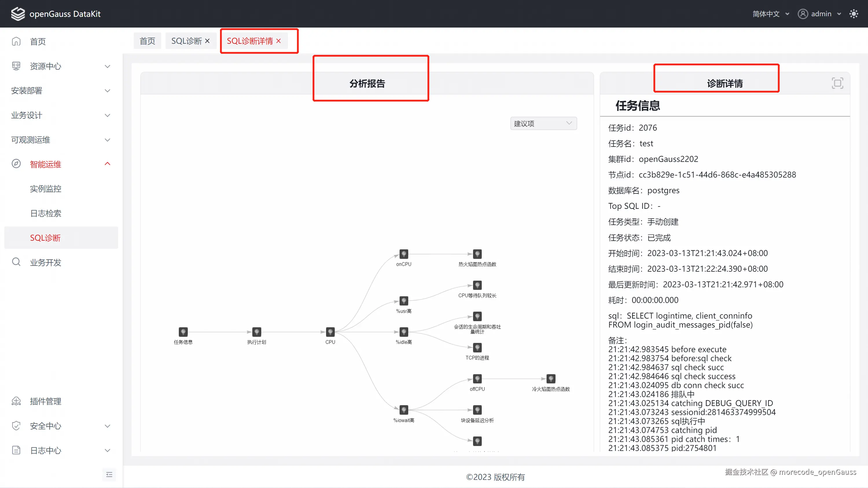This screenshot has width=868, height=488.
Task: Collapse the sidebar with bottom menu-fold icon
Action: point(109,475)
